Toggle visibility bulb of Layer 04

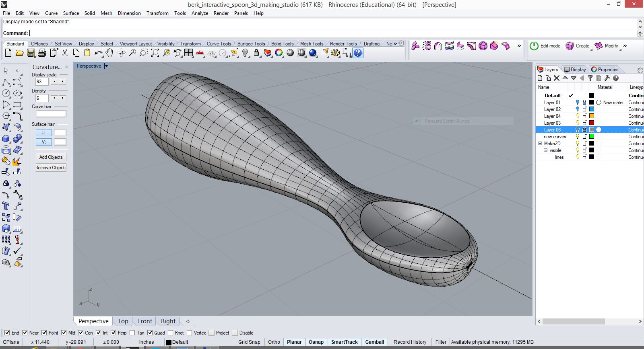[x=578, y=116]
